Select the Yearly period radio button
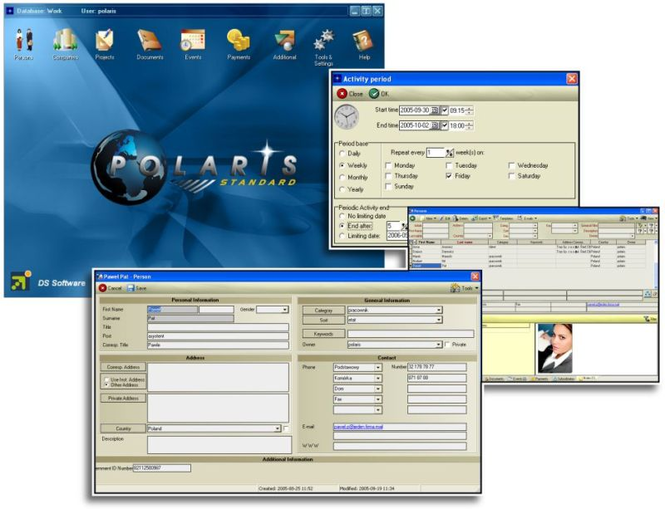This screenshot has width=665, height=509. tap(342, 190)
